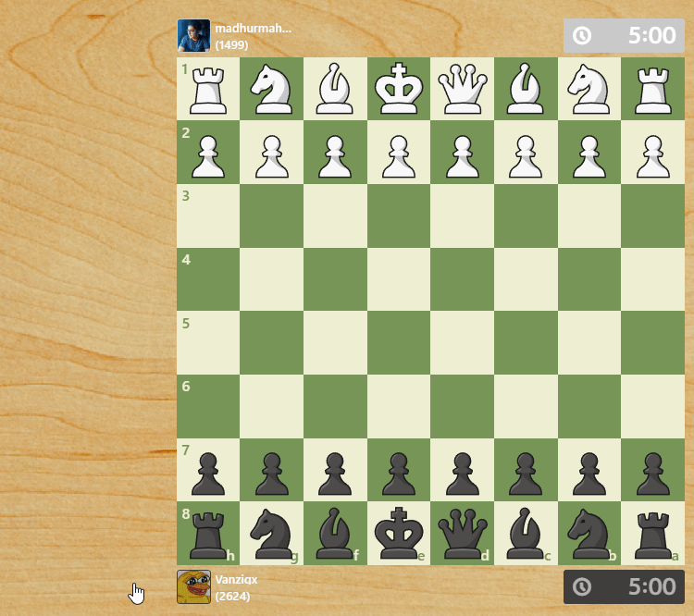Select the black rook on a8
Viewport: 694px width, 616px height.
pos(653,534)
